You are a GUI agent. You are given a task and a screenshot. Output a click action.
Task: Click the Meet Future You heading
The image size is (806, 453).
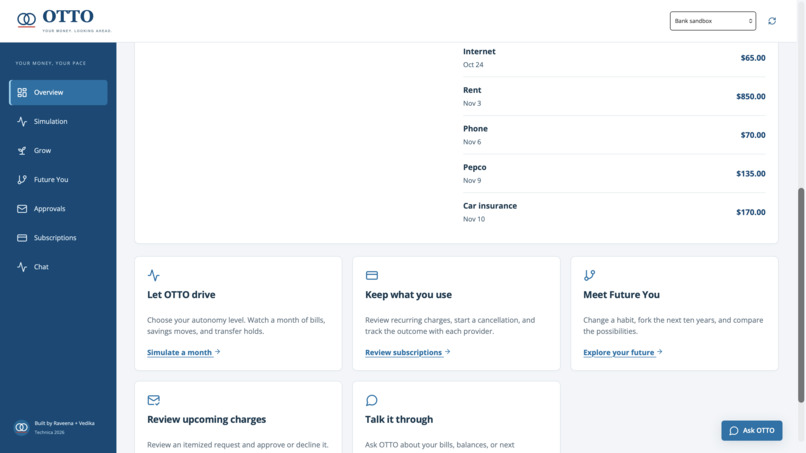[x=621, y=295]
